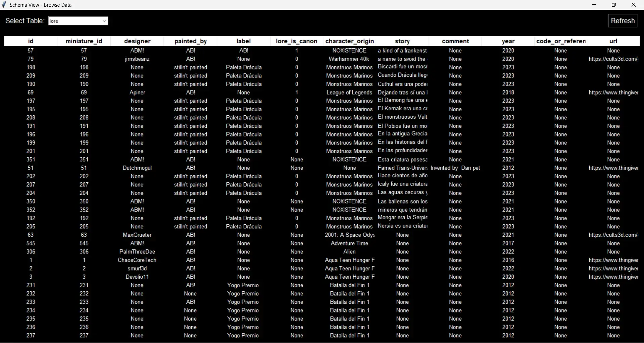Click story 'Cuando Drácula lleg'
This screenshot has width=644, height=343.
(402, 75)
